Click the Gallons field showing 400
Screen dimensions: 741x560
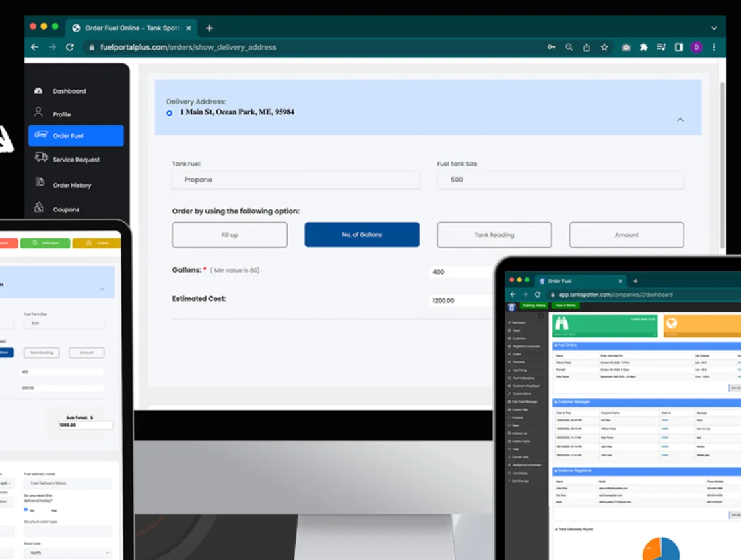[x=461, y=272]
